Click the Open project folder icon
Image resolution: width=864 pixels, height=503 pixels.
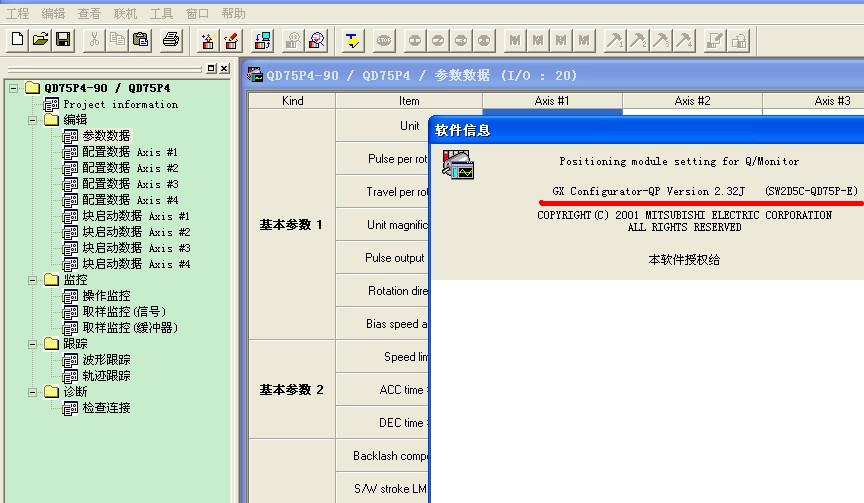pos(40,40)
